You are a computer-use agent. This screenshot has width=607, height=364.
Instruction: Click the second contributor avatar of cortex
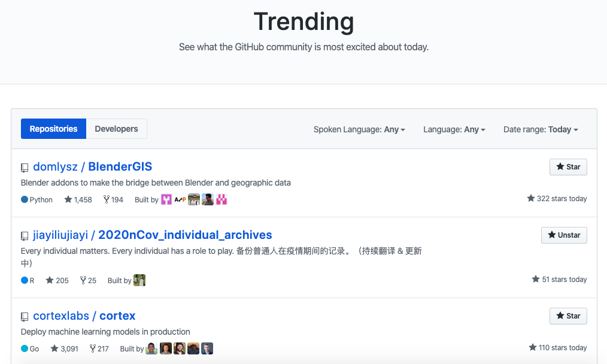tap(166, 348)
